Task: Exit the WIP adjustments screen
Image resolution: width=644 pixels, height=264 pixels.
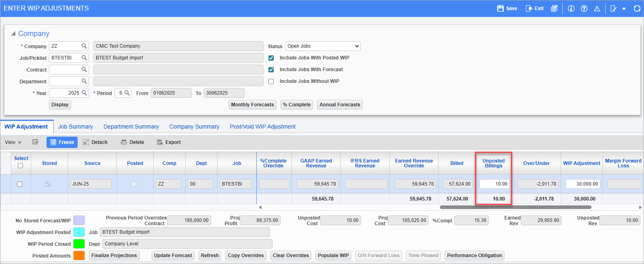Action: (x=534, y=8)
